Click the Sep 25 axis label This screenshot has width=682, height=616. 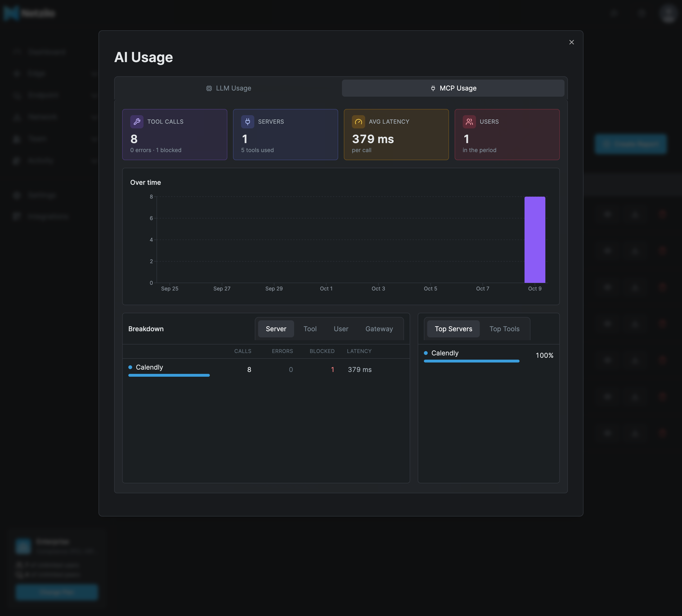coord(170,288)
